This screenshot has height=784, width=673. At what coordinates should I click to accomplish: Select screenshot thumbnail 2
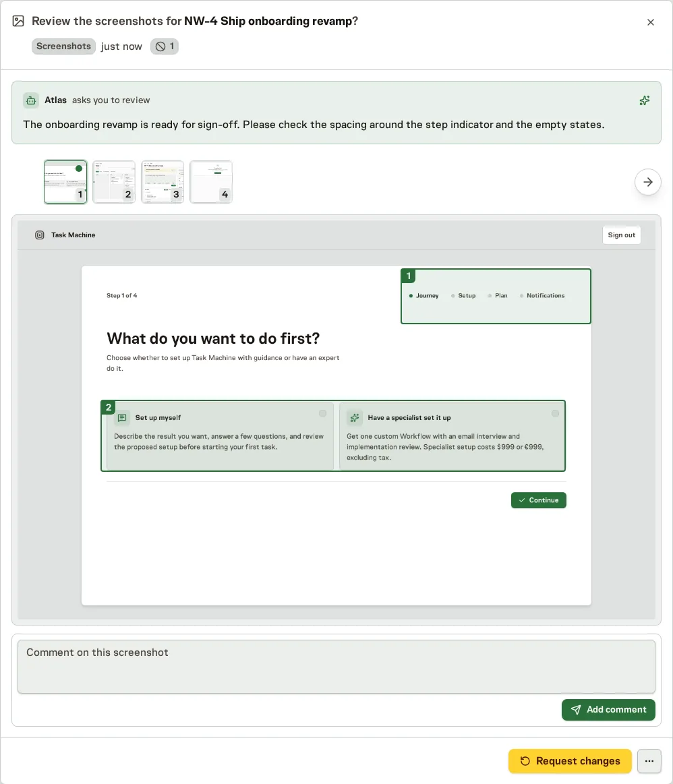pos(114,182)
